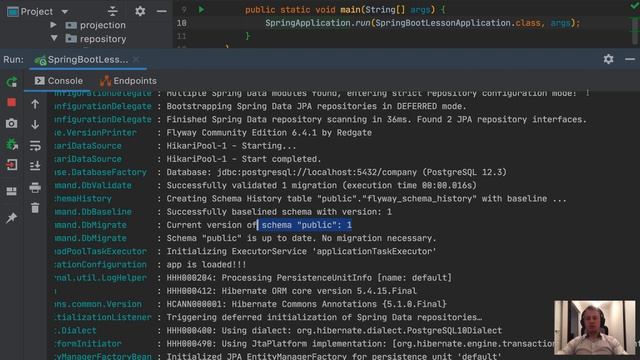Click the layout restore icon in run toolbar
This screenshot has width=640, height=360.
11,191
